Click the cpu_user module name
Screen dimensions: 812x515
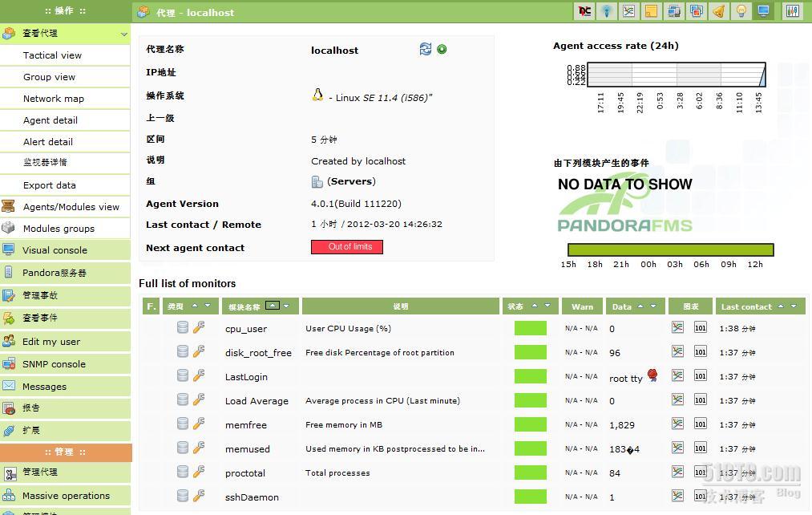(246, 328)
